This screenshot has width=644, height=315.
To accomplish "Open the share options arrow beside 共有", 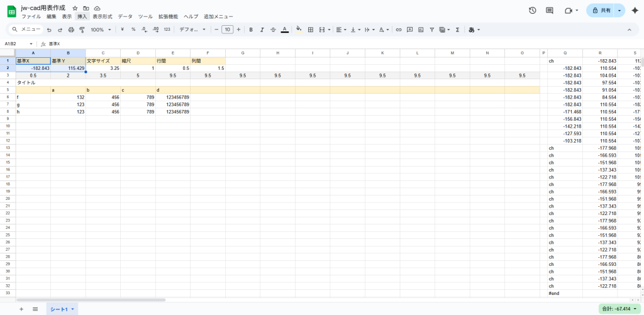I will [619, 11].
